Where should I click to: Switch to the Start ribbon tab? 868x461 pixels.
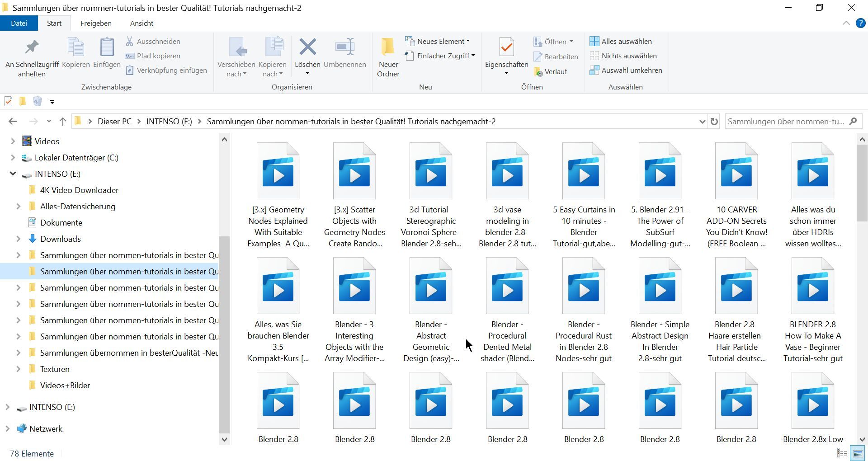[x=54, y=23]
